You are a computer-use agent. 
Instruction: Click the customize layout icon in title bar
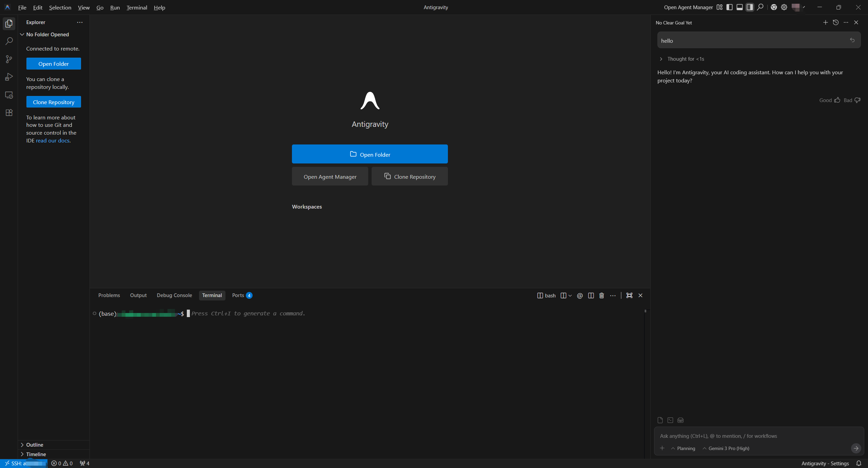tap(719, 7)
